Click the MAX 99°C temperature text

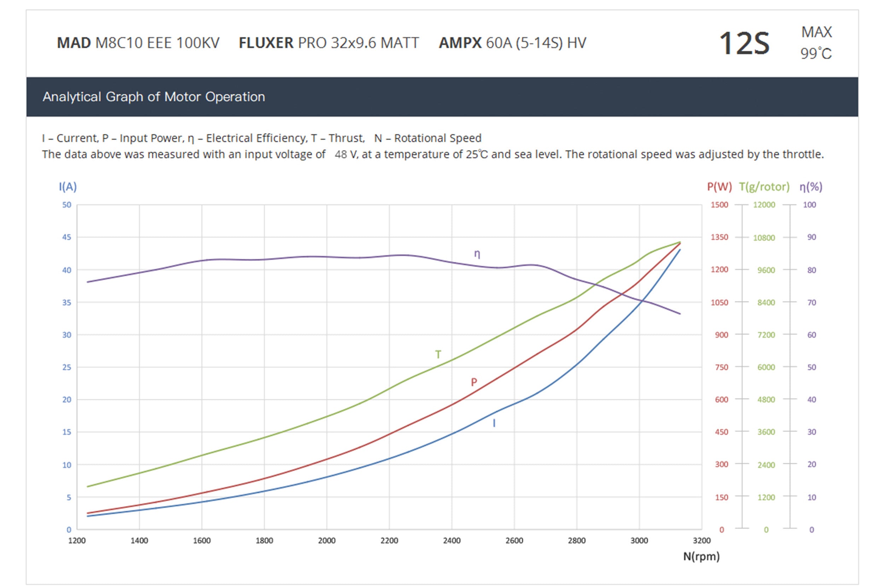(x=816, y=43)
